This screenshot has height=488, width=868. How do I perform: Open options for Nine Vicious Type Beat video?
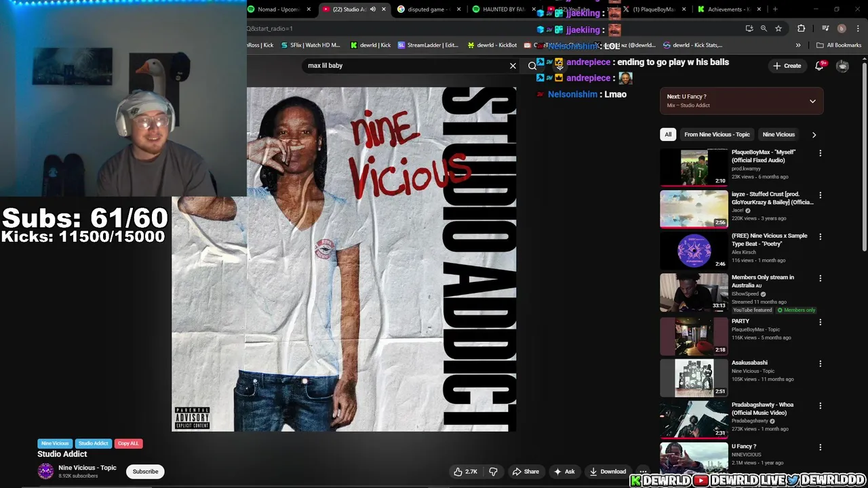(820, 237)
